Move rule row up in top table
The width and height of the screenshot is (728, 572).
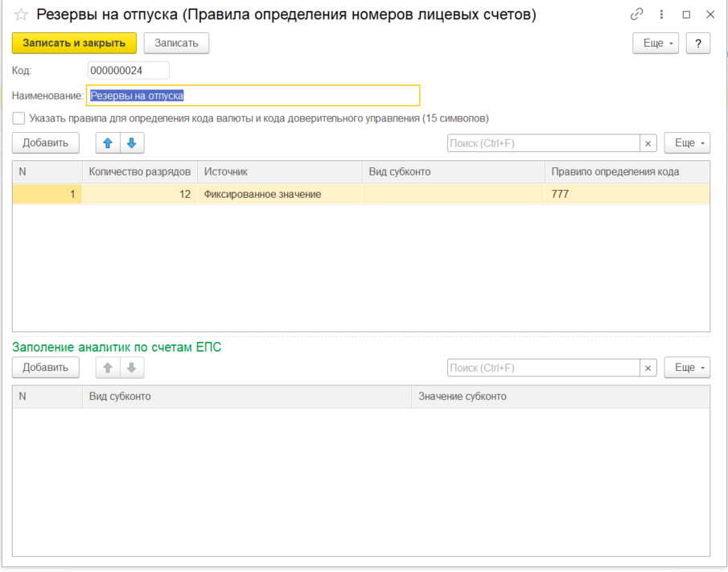click(108, 142)
